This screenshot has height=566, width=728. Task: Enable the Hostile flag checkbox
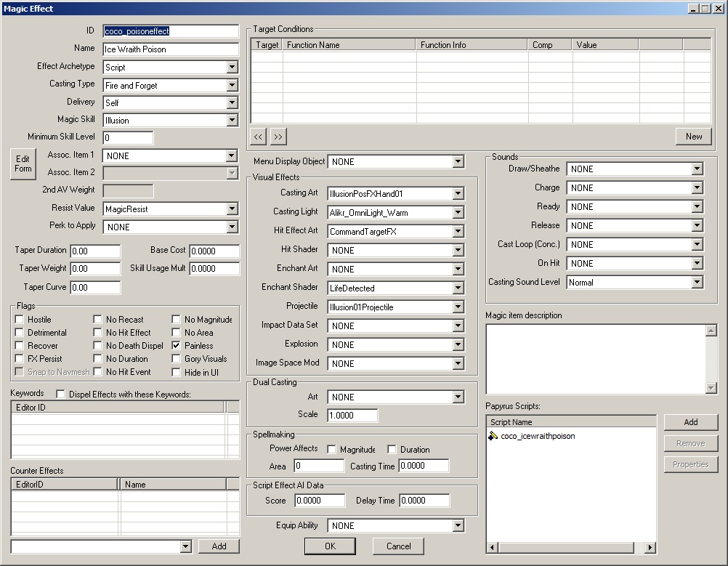20,320
